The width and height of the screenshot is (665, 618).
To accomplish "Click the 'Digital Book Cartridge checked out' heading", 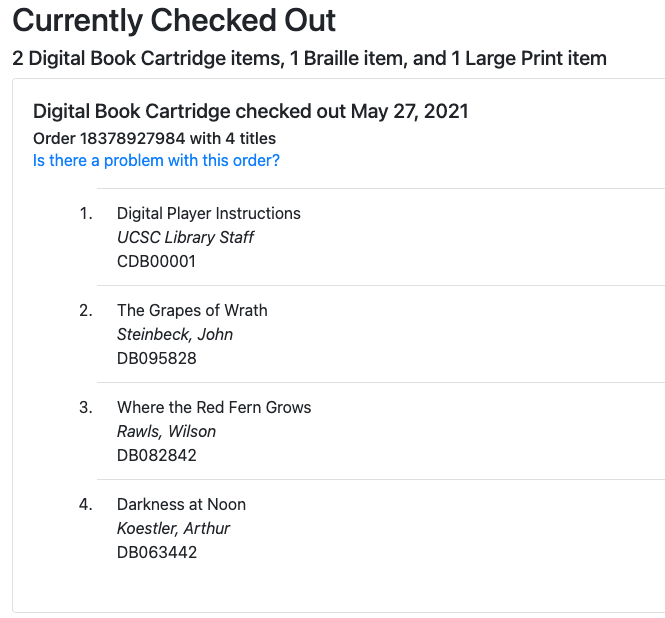I will pos(250,111).
